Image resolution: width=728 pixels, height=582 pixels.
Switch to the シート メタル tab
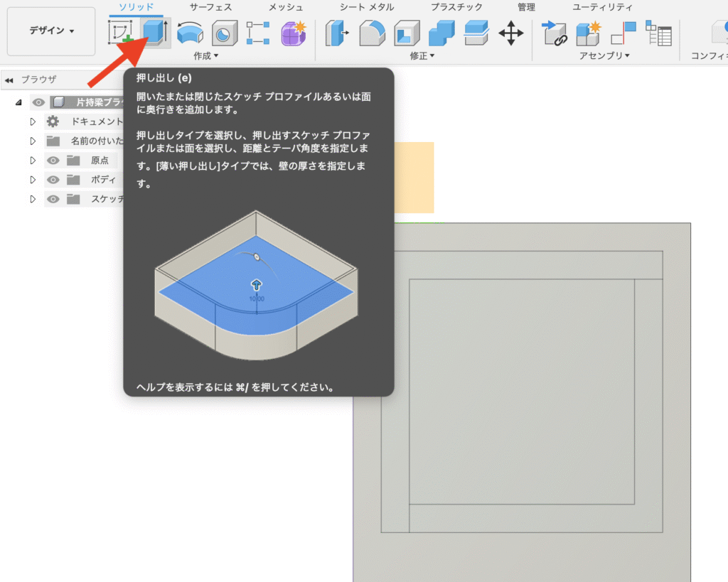(367, 7)
